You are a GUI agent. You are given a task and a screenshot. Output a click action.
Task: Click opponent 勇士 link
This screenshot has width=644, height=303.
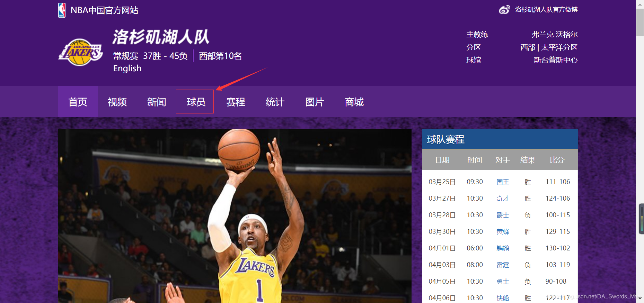point(503,282)
